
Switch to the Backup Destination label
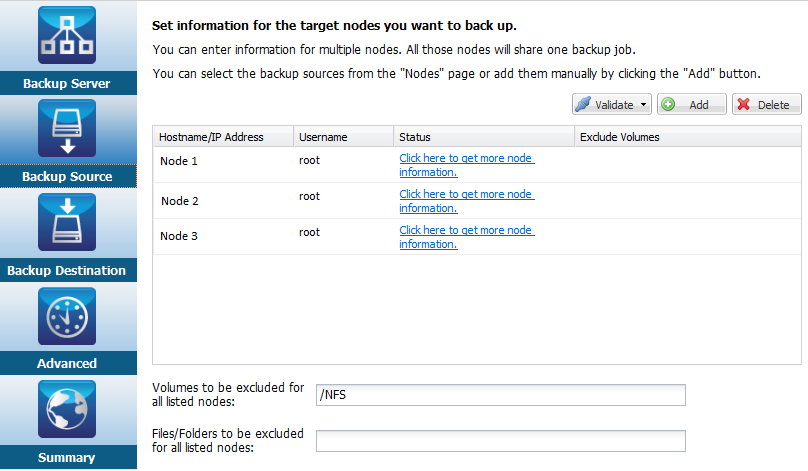coord(67,270)
